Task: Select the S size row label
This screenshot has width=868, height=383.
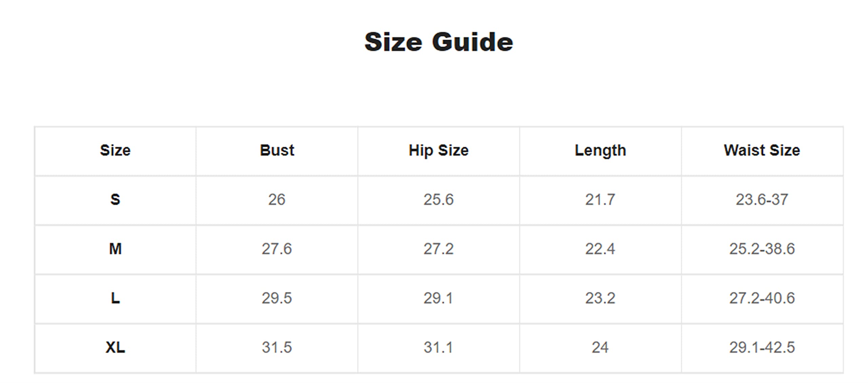Action: 115,199
